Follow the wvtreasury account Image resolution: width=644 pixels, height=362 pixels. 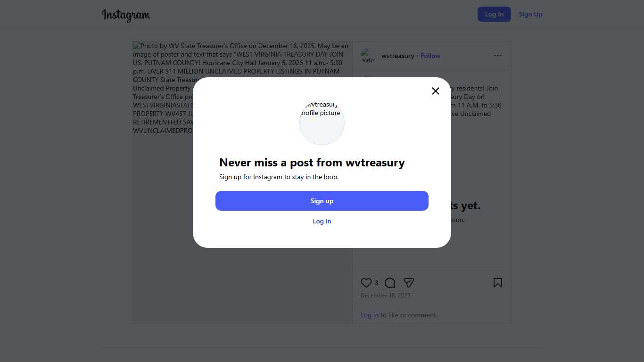point(430,56)
